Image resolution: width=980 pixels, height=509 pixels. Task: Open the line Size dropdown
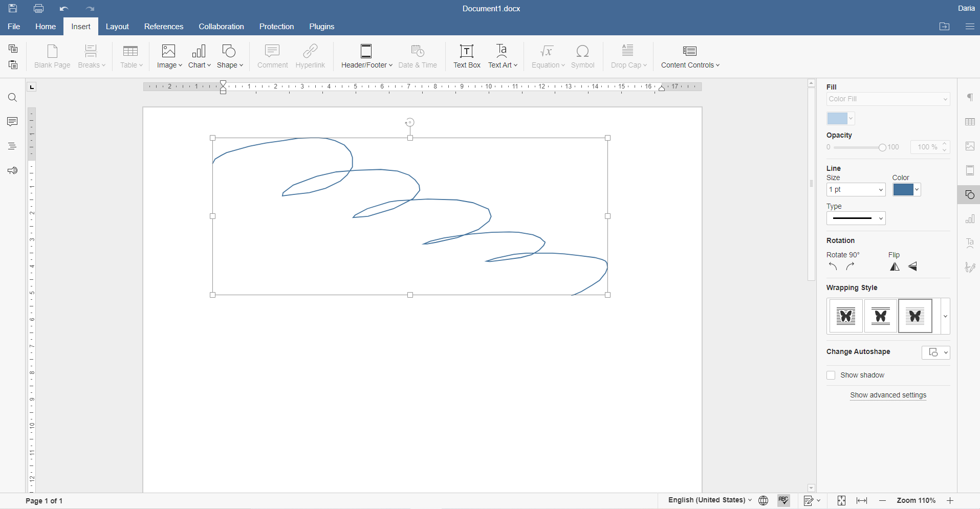click(x=855, y=189)
